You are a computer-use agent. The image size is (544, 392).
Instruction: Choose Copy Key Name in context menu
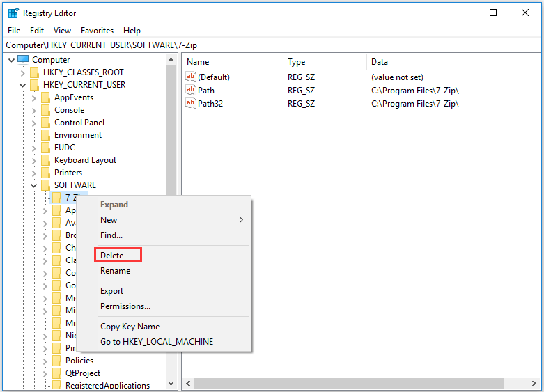172,327
